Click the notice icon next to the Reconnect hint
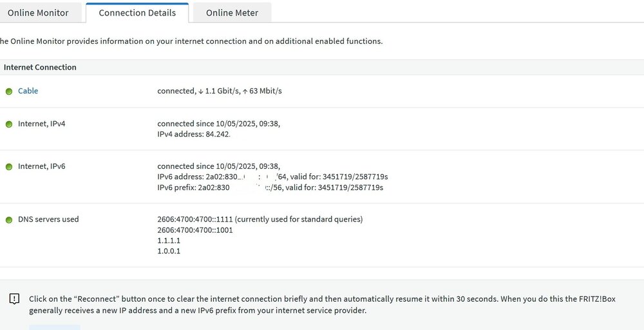This screenshot has width=644, height=330. (x=14, y=299)
